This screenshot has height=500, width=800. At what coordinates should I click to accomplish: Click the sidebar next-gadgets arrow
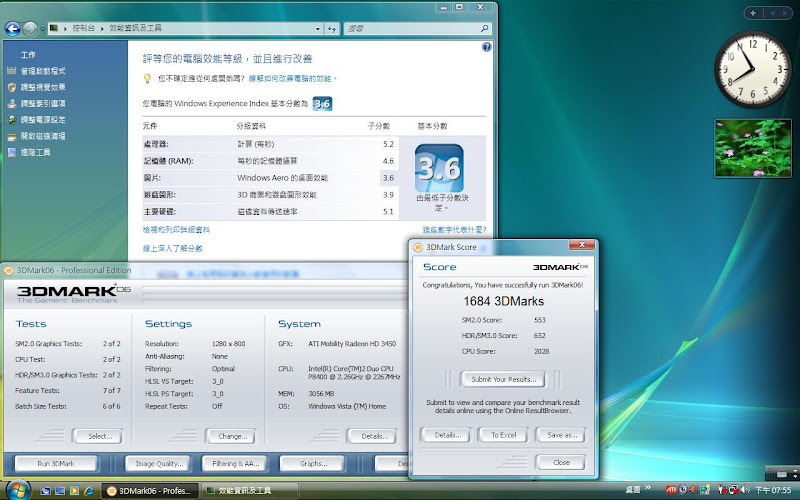[785, 13]
